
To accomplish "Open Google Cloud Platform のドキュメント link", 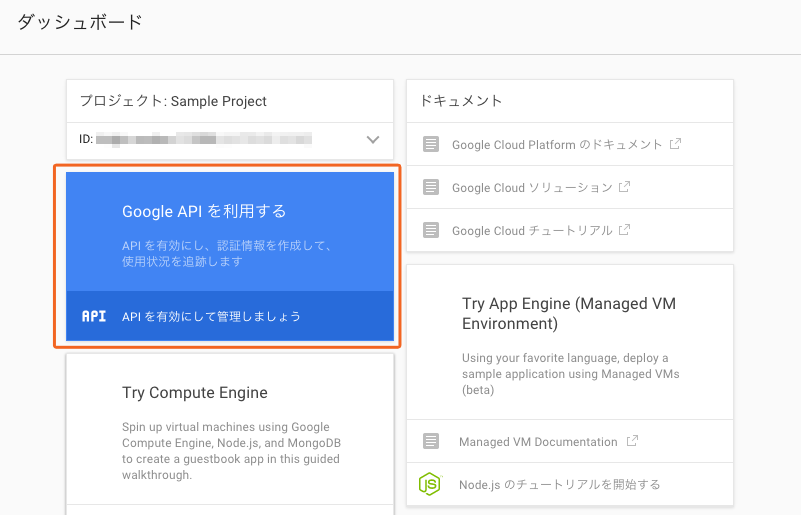I will 557,145.
